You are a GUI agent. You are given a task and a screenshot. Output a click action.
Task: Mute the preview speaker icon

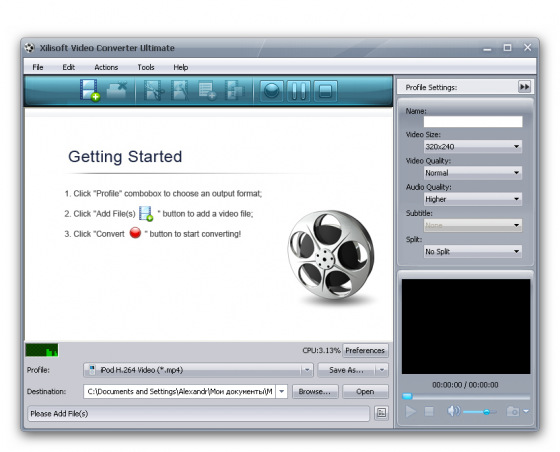pyautogui.click(x=453, y=411)
